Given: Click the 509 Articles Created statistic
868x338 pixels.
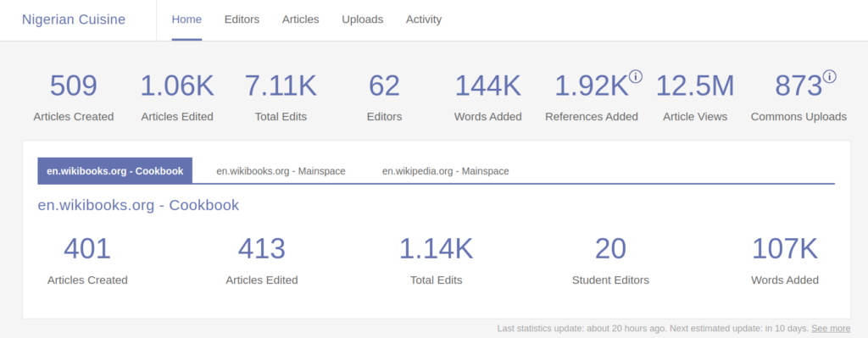Looking at the screenshot, I should (x=74, y=97).
